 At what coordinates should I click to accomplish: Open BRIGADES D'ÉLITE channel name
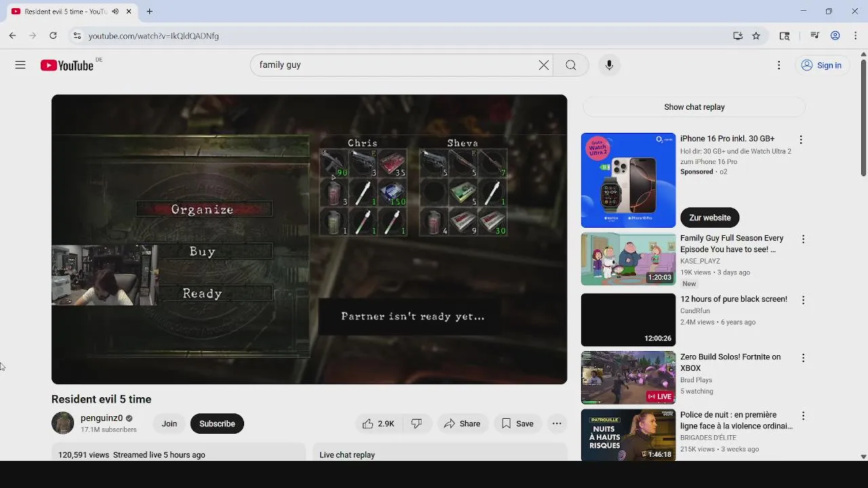click(708, 438)
